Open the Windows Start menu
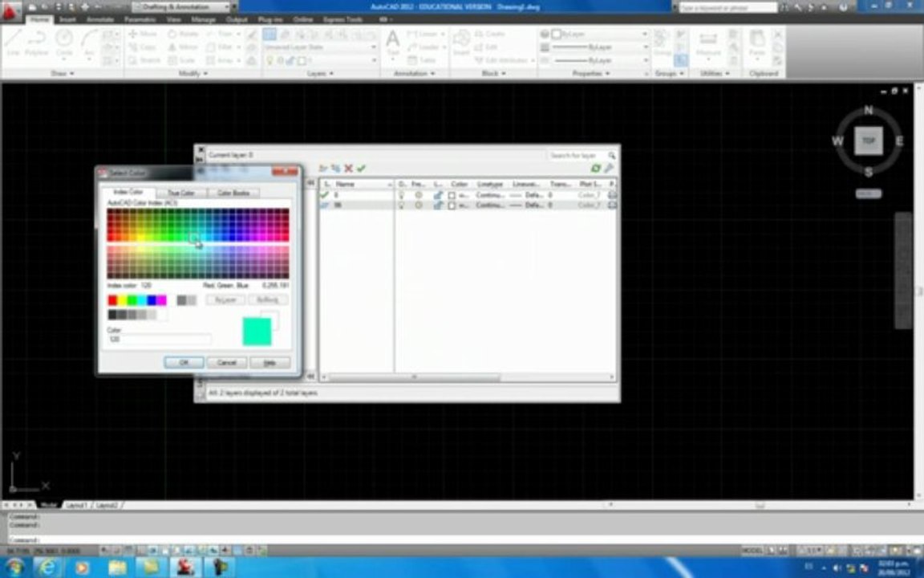 tap(13, 568)
